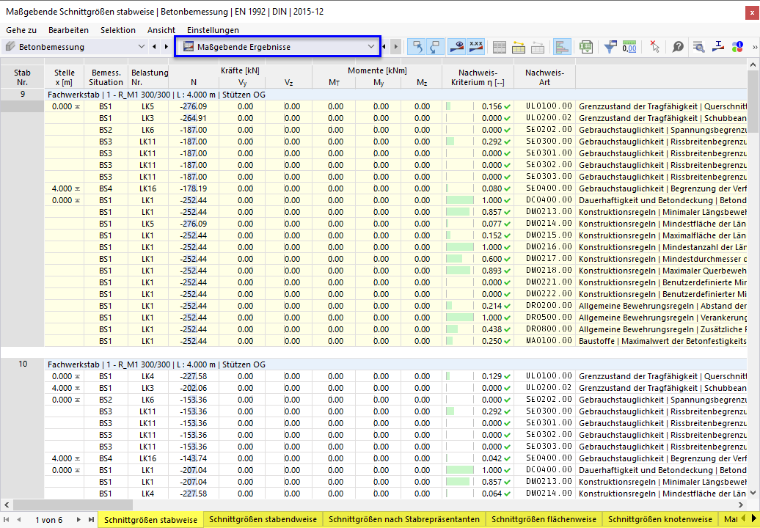The width and height of the screenshot is (760, 528).
Task: Click the first toggled selection-sync toolbar icon
Action: (417, 47)
